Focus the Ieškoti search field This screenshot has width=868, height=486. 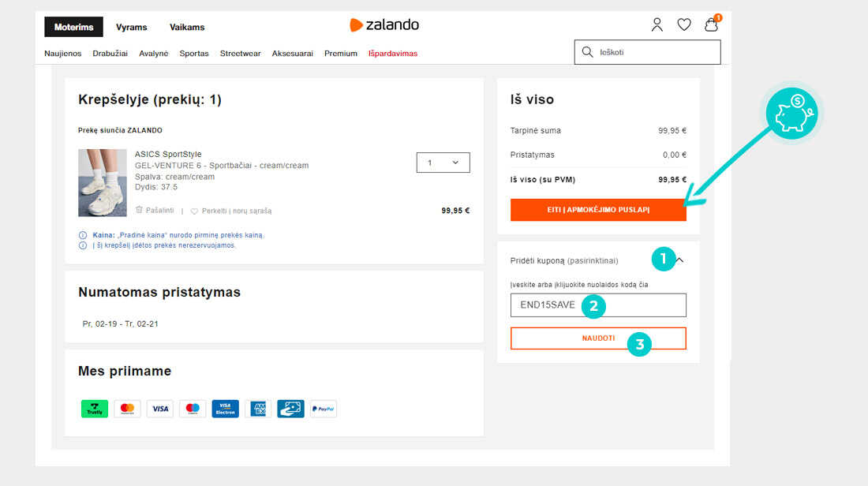[647, 52]
